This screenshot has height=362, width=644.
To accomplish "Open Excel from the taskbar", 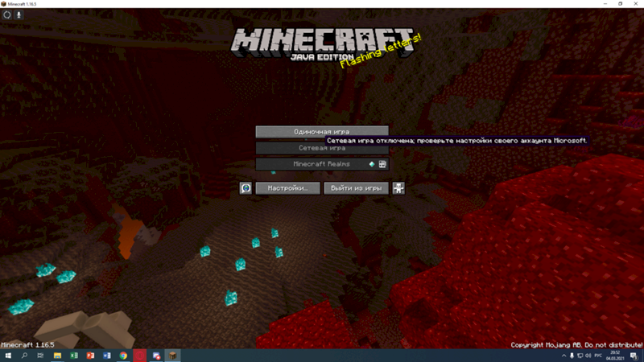I will pos(74,356).
